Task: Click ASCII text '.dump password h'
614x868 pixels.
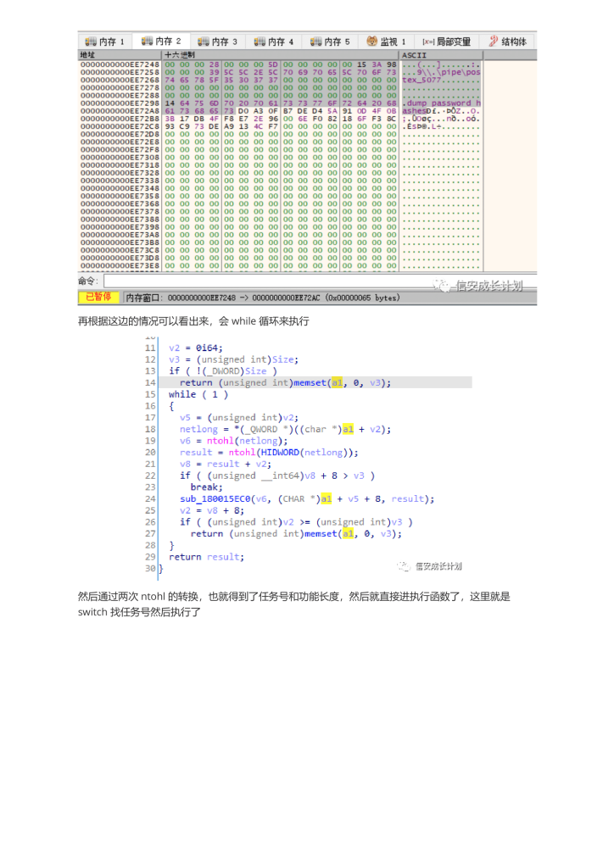Action: click(441, 103)
